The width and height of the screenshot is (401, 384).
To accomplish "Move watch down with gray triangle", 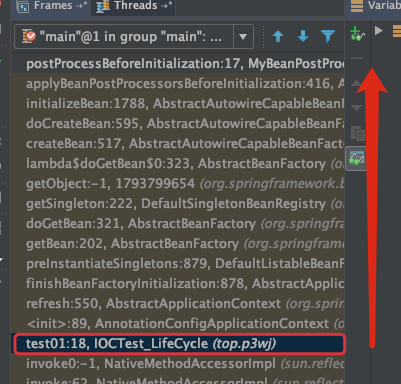I will (x=357, y=108).
